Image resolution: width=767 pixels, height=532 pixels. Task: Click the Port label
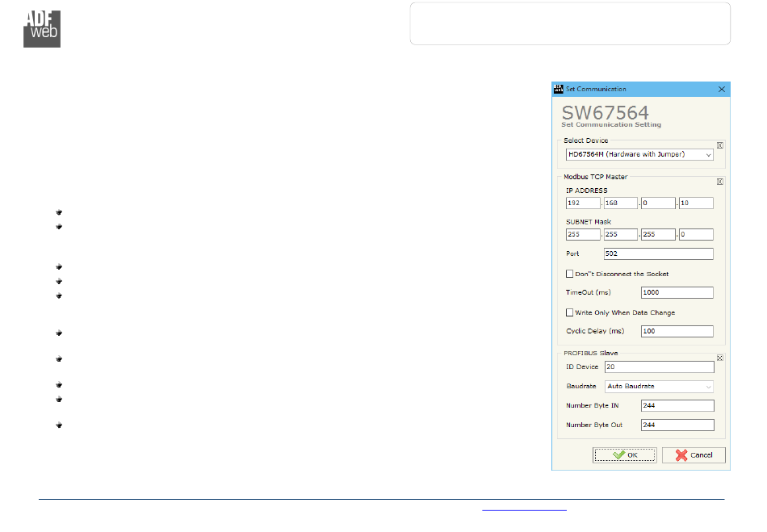click(572, 253)
